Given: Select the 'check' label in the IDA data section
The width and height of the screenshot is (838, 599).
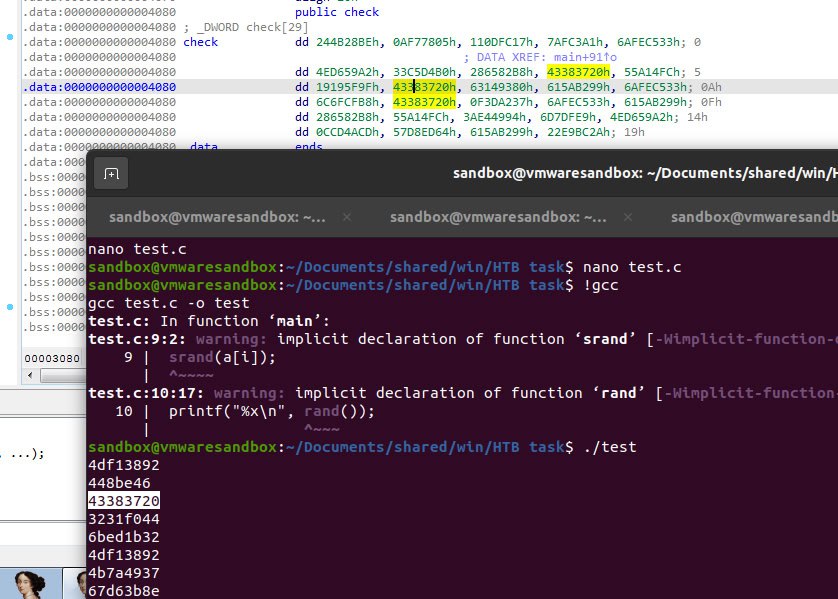Looking at the screenshot, I should (x=200, y=42).
